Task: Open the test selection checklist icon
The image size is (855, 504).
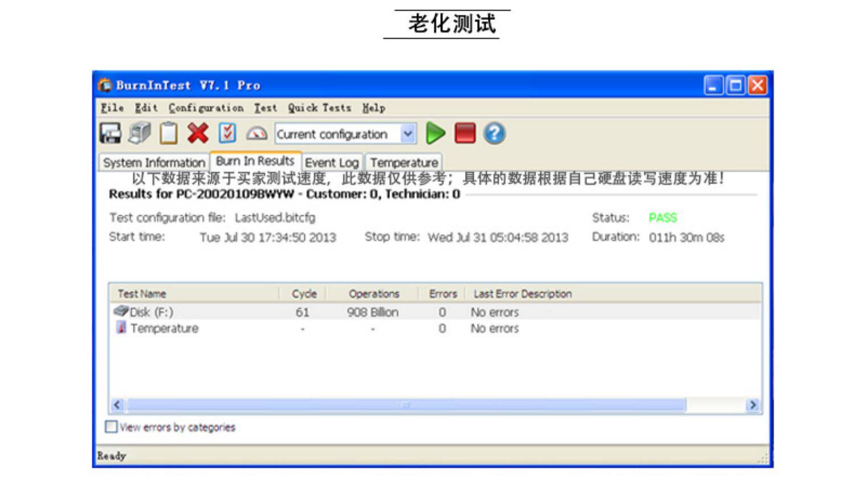Action: (x=227, y=133)
